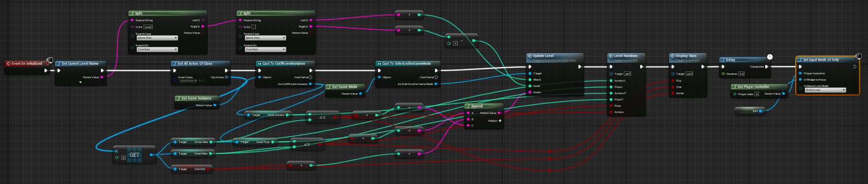Select the Get All Actors Of Class node
Viewport: 868px width, 184px height.
coord(200,72)
